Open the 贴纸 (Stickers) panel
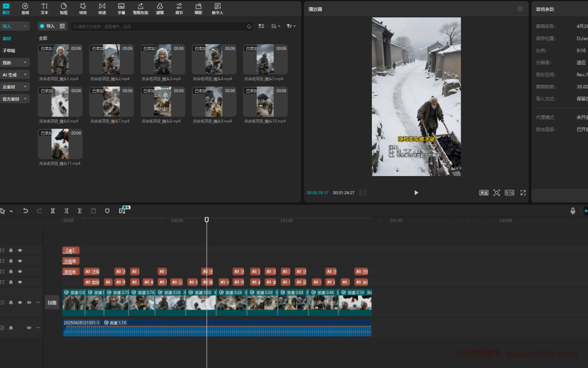 pos(64,8)
